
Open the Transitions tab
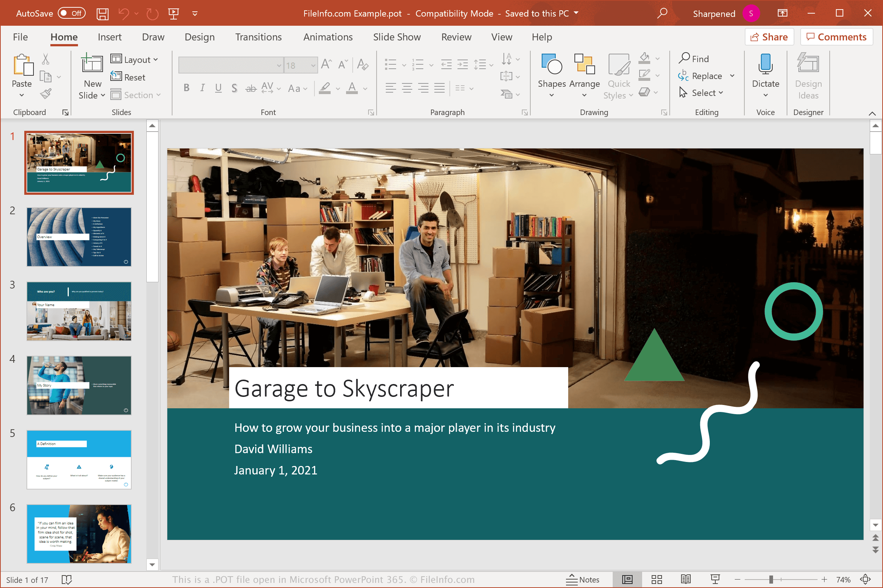click(x=258, y=37)
